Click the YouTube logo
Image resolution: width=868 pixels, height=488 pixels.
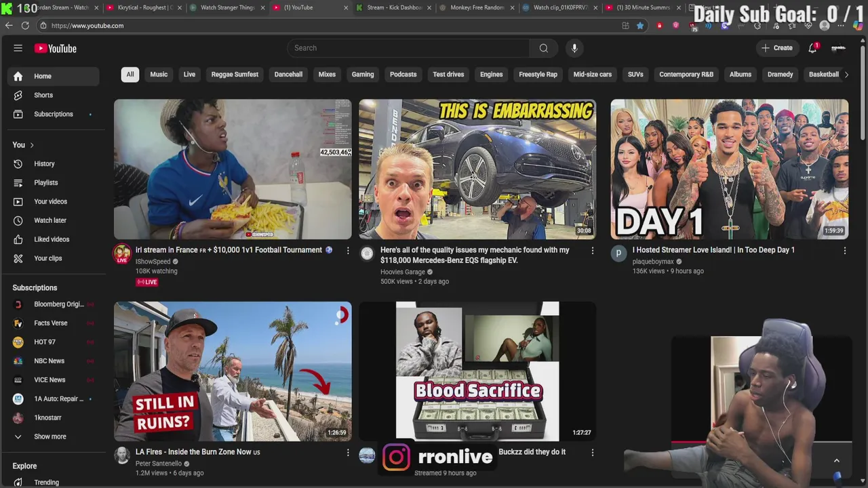click(x=56, y=48)
